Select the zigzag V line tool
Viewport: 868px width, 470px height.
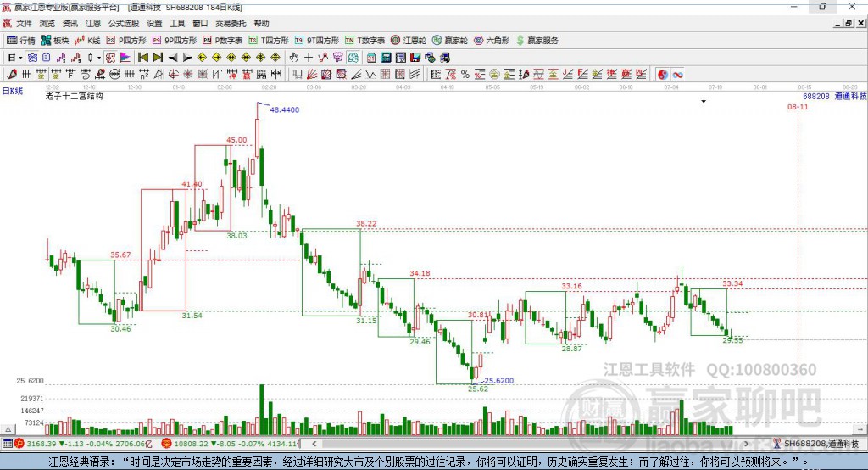point(370,74)
